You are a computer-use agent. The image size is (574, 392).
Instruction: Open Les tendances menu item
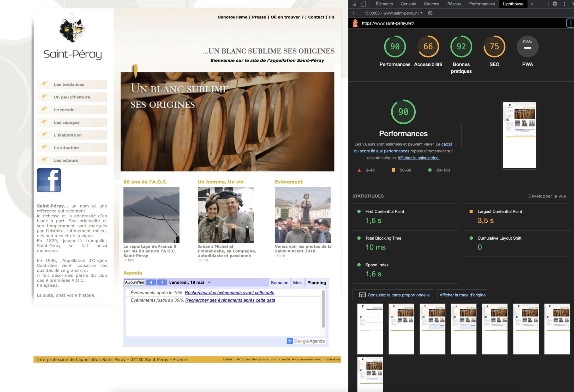coord(72,84)
